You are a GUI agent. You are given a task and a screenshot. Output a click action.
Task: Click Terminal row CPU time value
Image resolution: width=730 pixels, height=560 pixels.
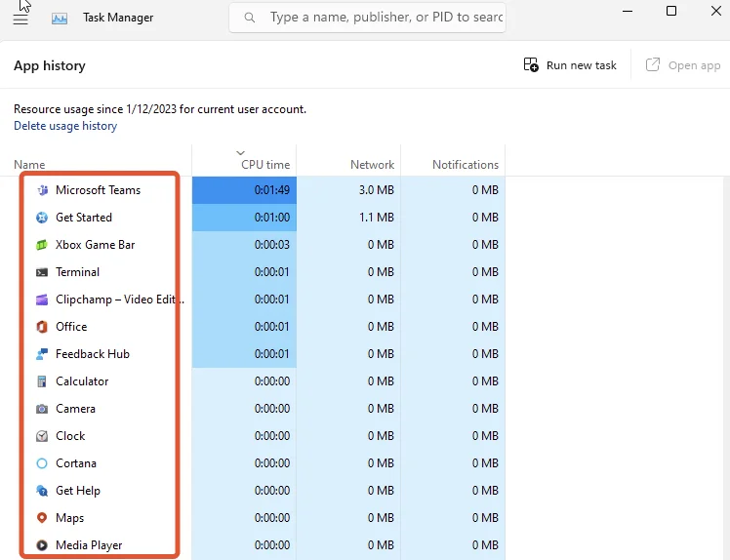[272, 272]
